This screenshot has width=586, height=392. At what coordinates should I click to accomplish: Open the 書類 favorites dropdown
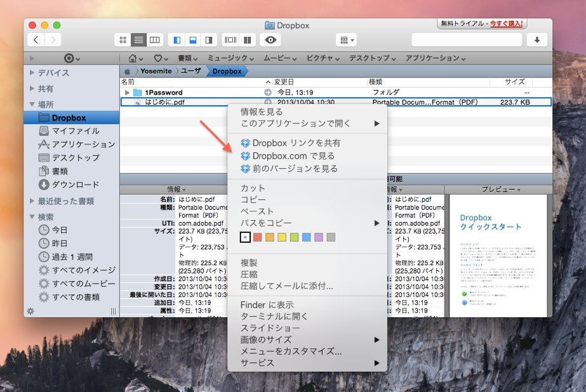coord(188,58)
